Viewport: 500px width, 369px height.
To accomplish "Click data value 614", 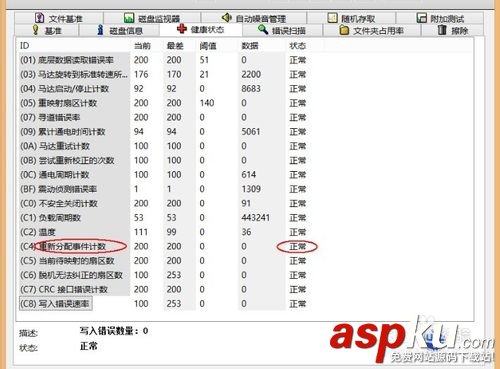I will coord(249,175).
